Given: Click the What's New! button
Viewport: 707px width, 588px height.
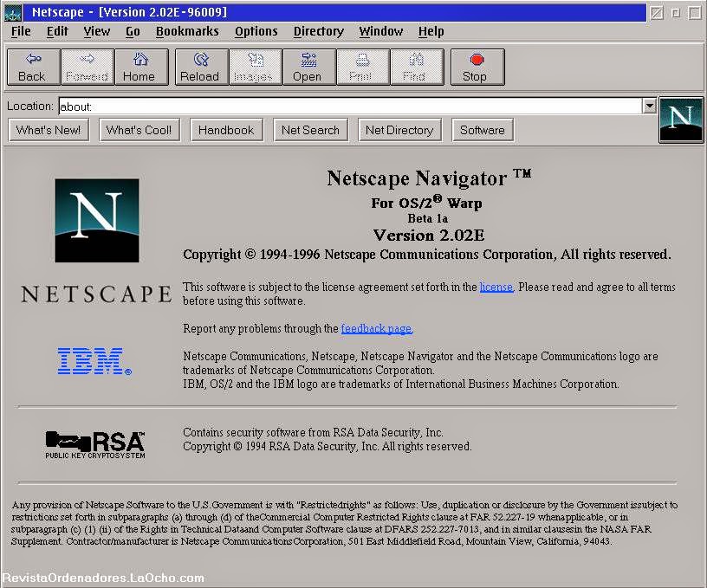Looking at the screenshot, I should point(48,129).
